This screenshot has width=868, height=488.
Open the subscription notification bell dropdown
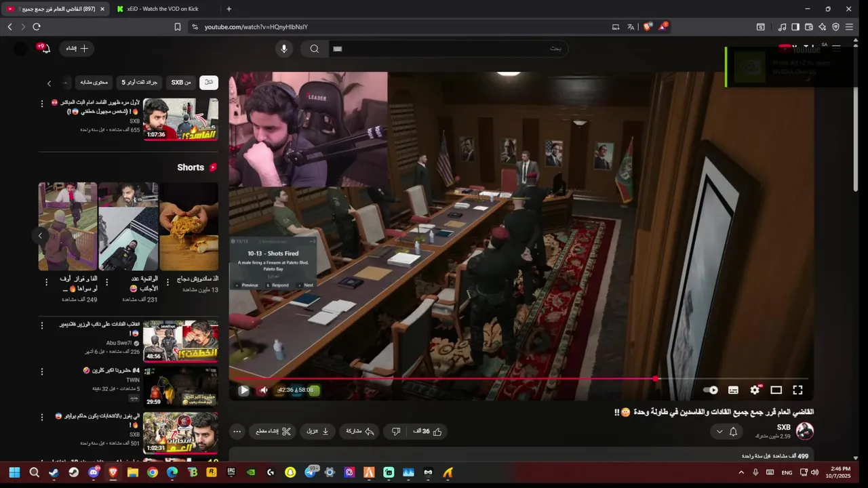pyautogui.click(x=726, y=432)
